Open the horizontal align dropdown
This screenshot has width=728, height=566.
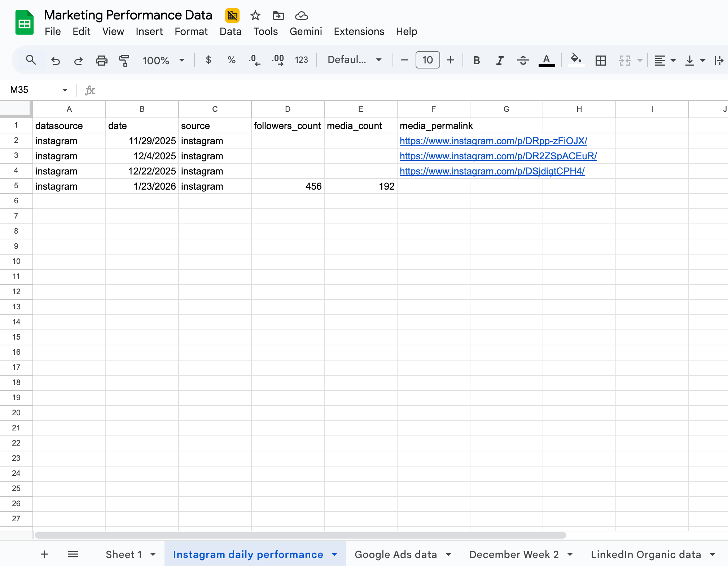click(664, 60)
